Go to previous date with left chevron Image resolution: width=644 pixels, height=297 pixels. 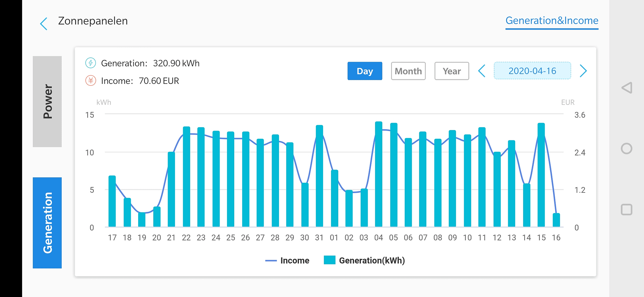click(482, 71)
